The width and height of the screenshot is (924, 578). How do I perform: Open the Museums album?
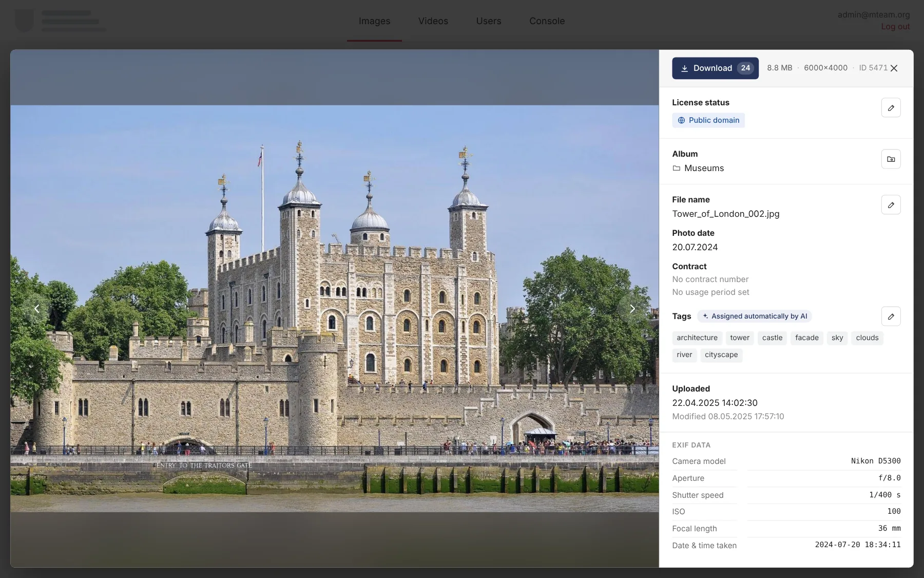tap(698, 168)
